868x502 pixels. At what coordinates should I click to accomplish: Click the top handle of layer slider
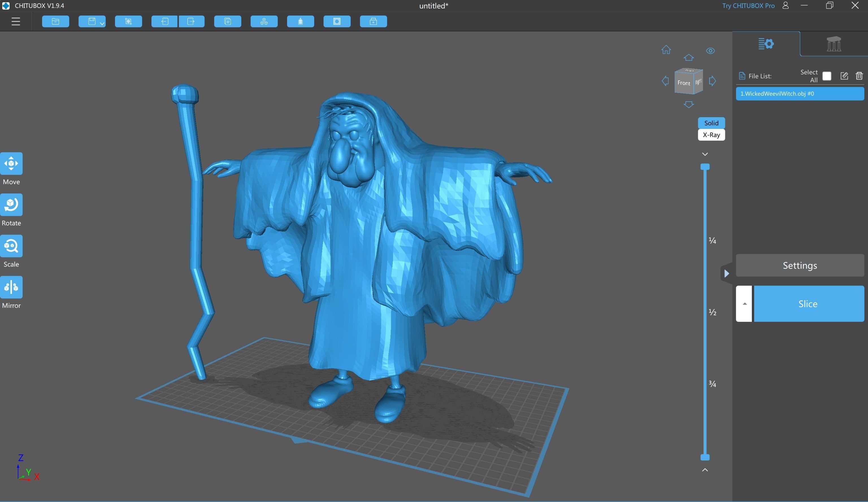705,167
